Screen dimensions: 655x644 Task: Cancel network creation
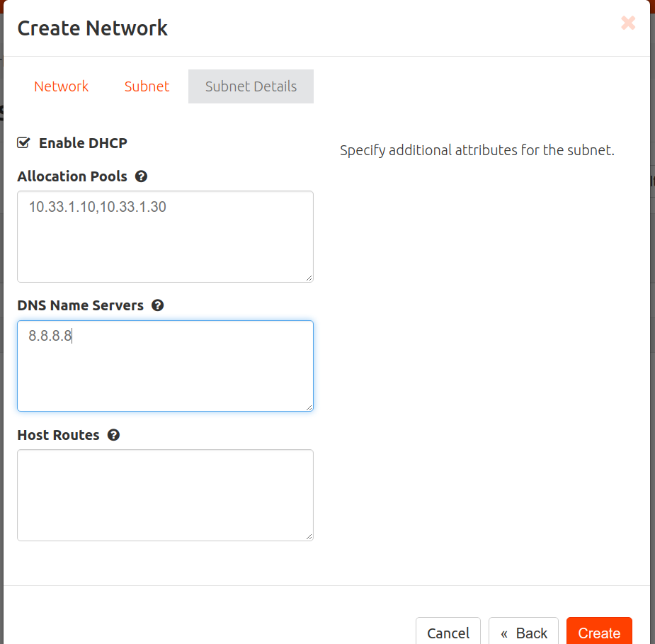click(x=448, y=633)
